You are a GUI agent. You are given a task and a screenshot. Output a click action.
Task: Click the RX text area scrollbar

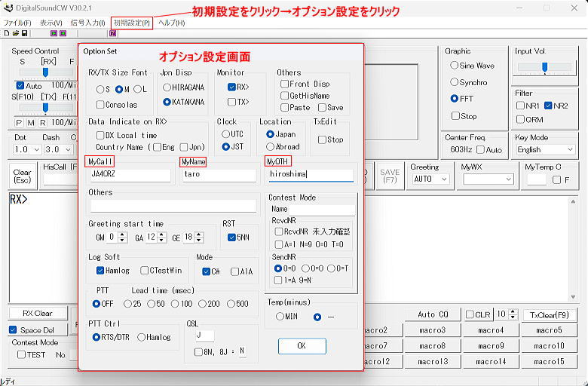point(573,249)
